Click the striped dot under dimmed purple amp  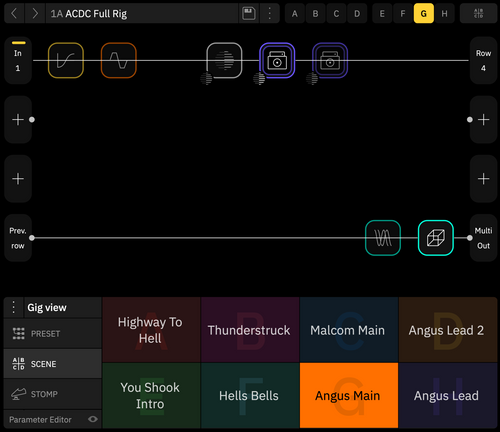click(312, 79)
